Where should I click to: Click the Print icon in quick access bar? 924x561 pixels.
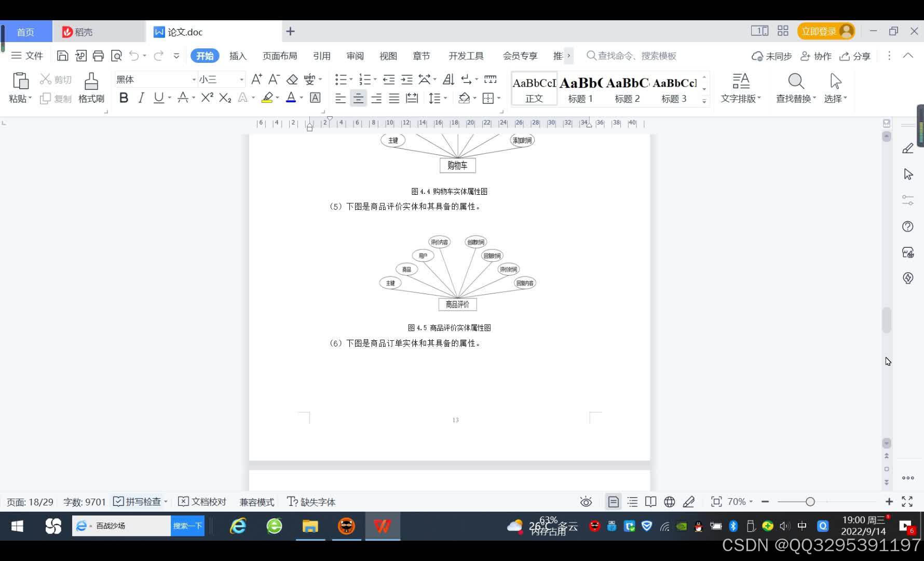pos(98,56)
